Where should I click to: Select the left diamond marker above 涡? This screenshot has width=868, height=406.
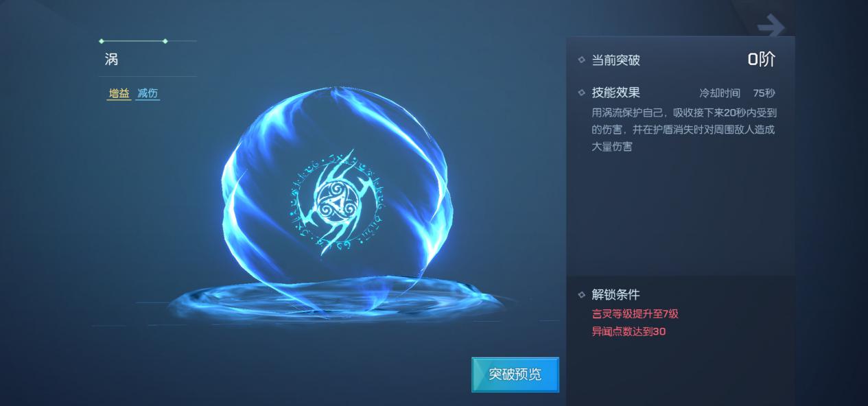point(102,41)
